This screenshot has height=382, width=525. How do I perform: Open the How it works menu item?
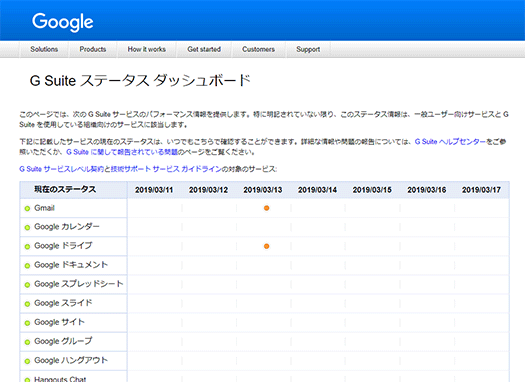(x=147, y=49)
